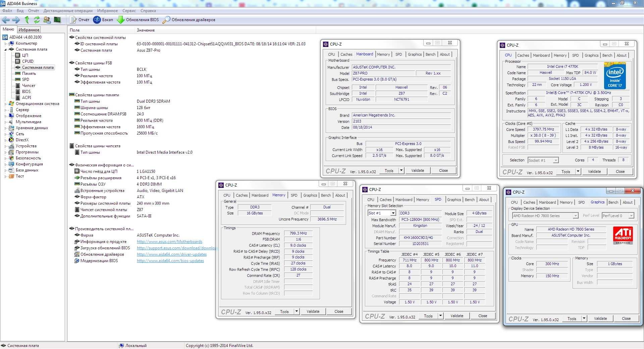Open the aida64.com/bios-updates link
Viewport: 644px width, 349px height.
point(170,261)
